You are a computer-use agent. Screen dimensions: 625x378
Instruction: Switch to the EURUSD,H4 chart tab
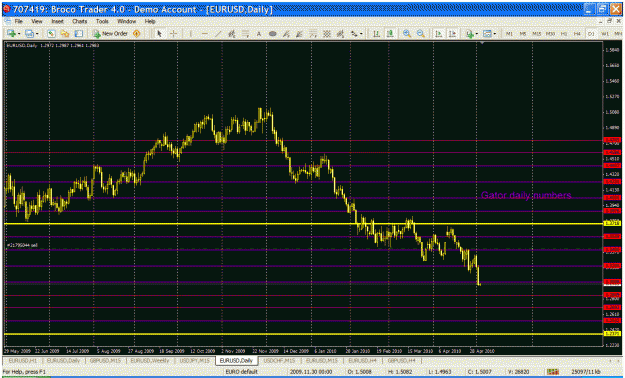(362, 360)
